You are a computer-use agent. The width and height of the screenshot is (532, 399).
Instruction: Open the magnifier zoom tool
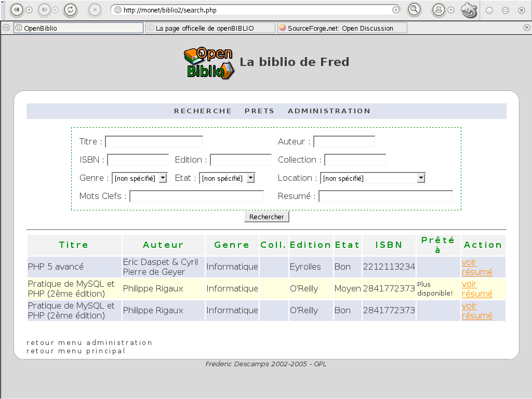click(x=415, y=9)
